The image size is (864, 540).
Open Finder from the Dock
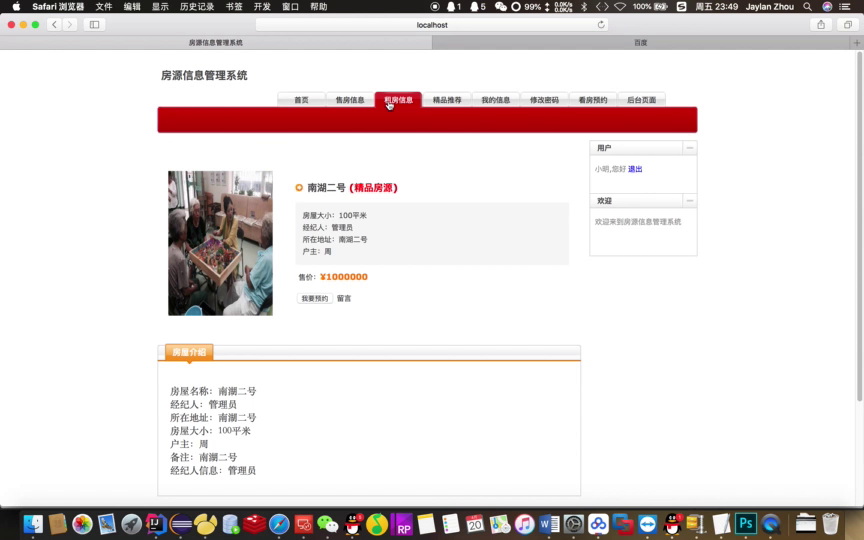[33, 523]
